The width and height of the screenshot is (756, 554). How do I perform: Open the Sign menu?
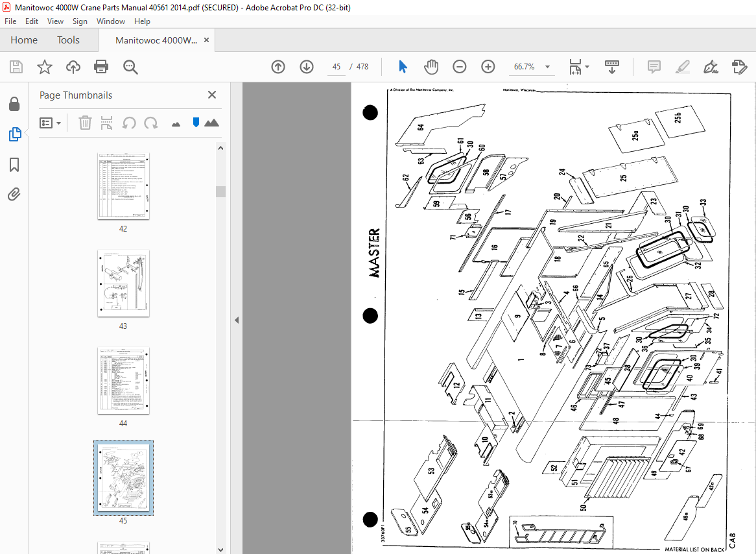80,21
